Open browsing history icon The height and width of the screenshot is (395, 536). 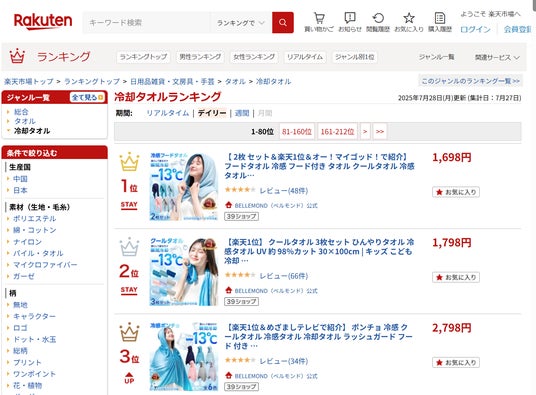point(378,18)
